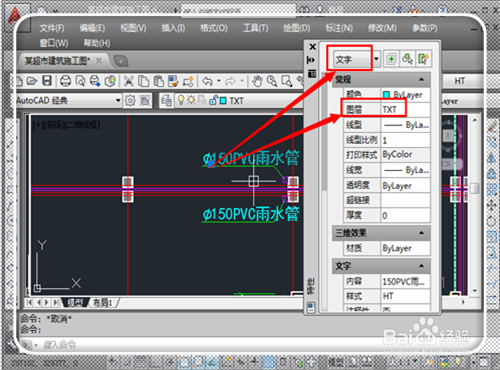This screenshot has height=370, width=500.
Task: Switch to the 布局1 layout tab
Action: tap(103, 303)
